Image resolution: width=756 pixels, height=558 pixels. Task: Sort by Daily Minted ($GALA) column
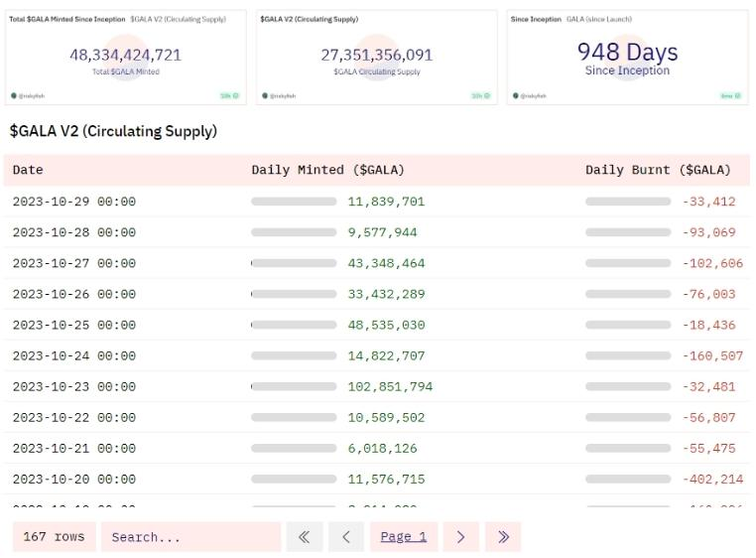(327, 170)
